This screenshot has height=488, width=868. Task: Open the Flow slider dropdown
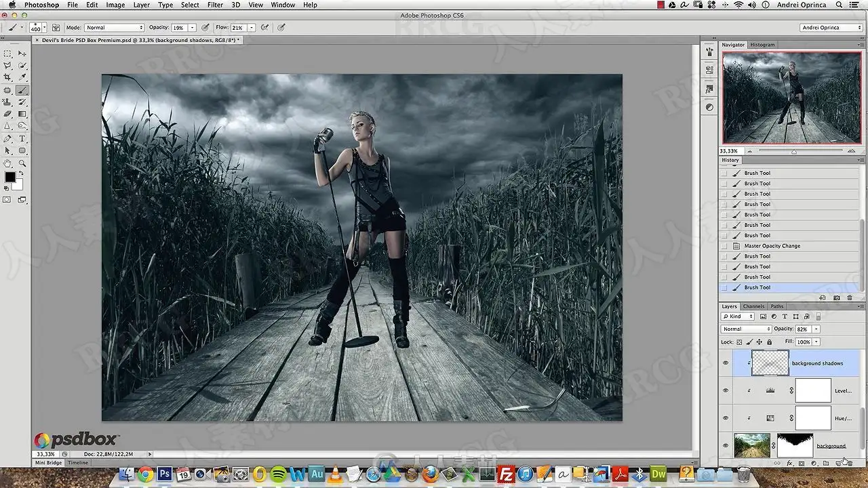(252, 28)
